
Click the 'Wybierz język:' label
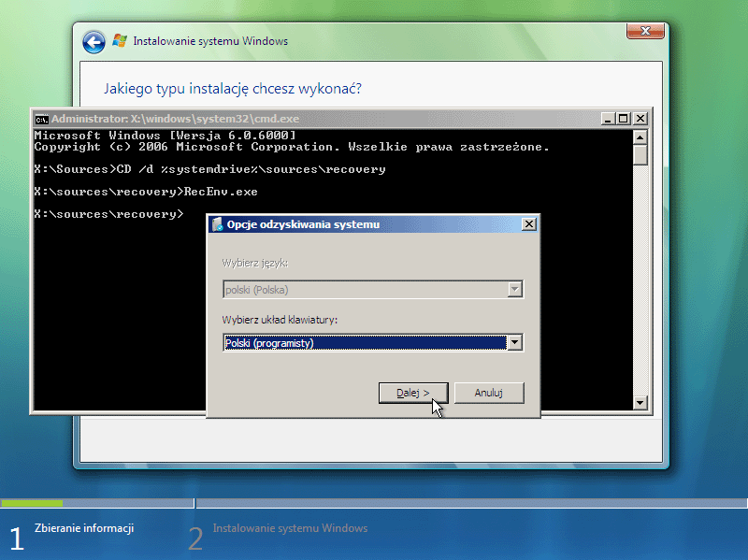click(255, 263)
